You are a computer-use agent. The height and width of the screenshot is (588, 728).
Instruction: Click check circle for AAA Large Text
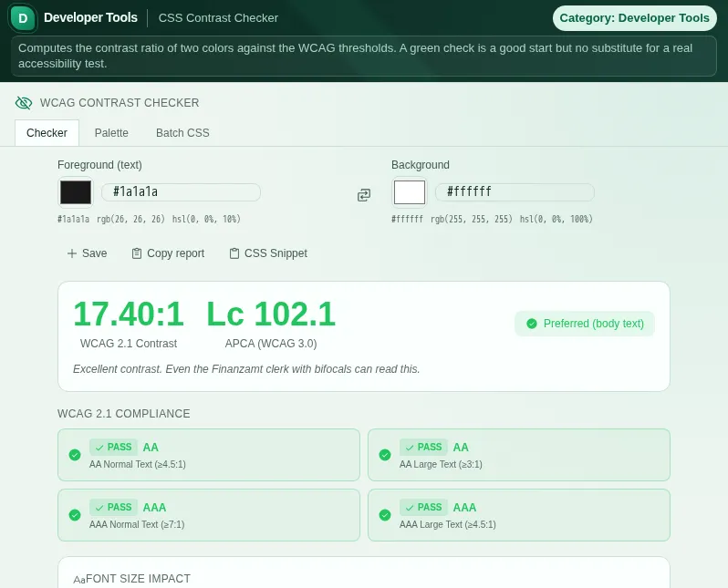[x=385, y=515]
